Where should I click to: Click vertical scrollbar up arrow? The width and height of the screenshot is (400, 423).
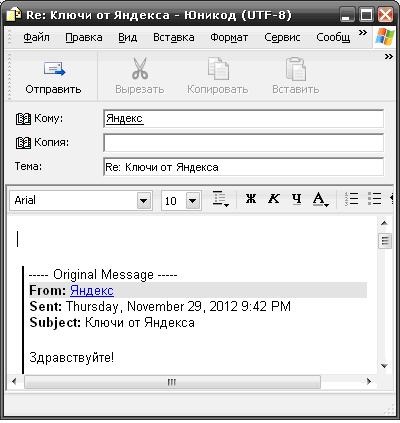[384, 223]
